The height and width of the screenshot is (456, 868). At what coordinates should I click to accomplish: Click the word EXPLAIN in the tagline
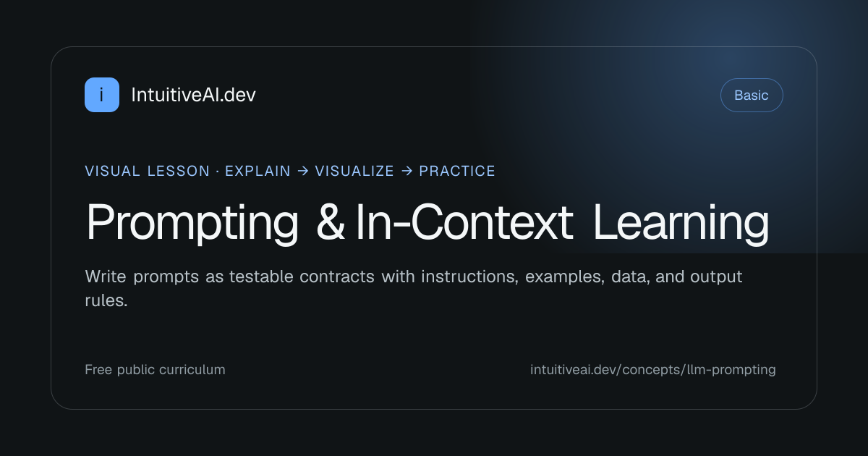point(258,172)
